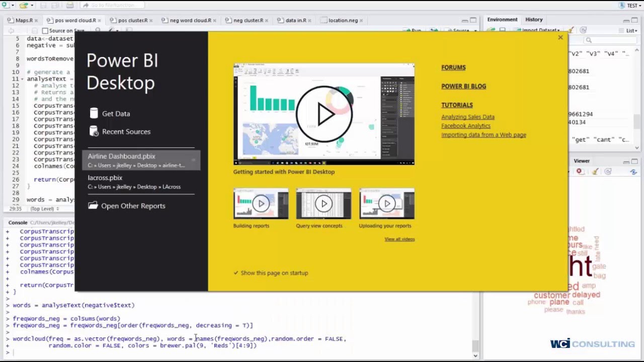This screenshot has width=644, height=362.
Task: Click the words = analyseText(negative$text) console line
Action: (73, 305)
